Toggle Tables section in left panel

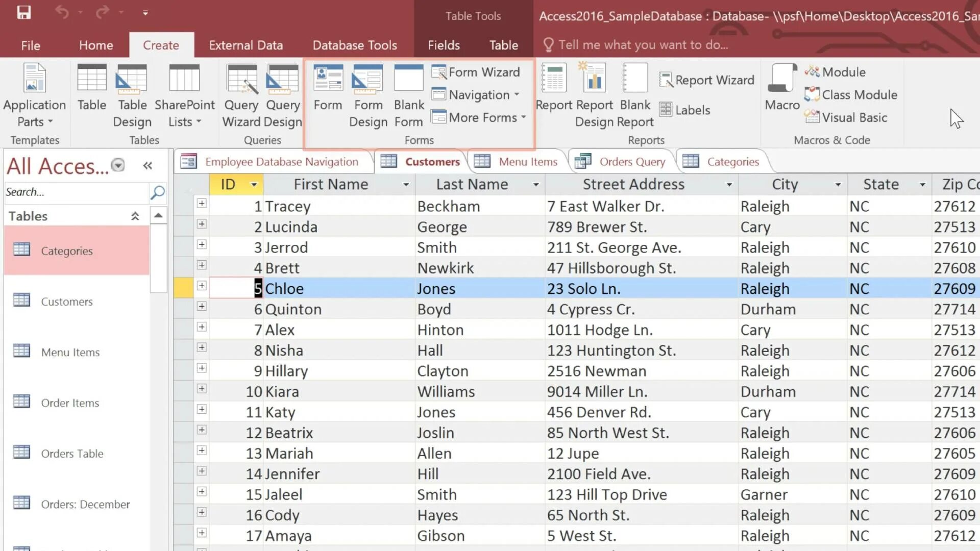tap(135, 216)
